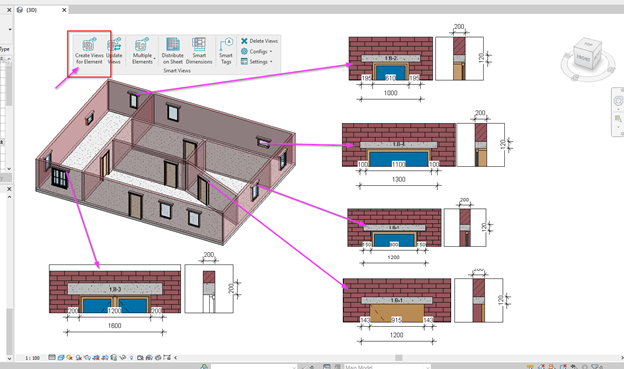Click the ViewCube FRONT face
The image size is (624, 369).
tap(583, 58)
